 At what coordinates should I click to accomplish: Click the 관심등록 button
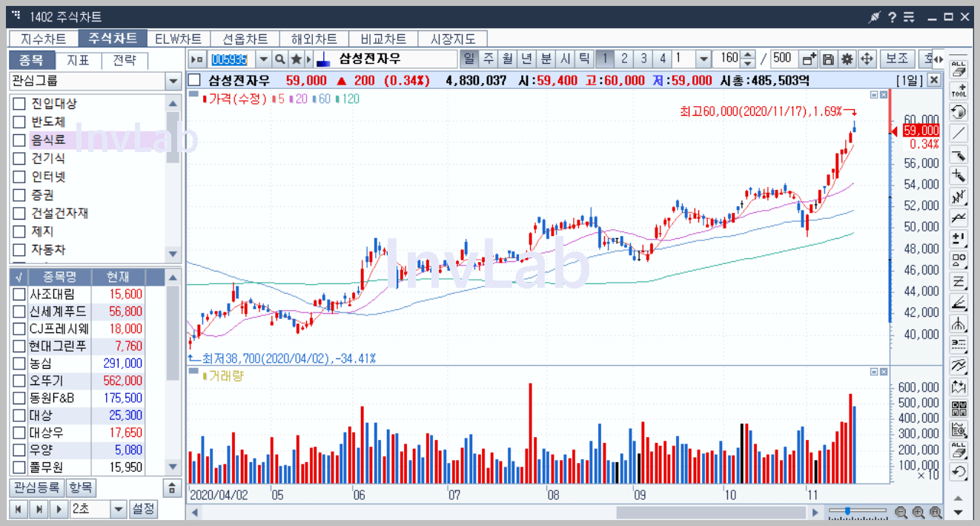(36, 488)
